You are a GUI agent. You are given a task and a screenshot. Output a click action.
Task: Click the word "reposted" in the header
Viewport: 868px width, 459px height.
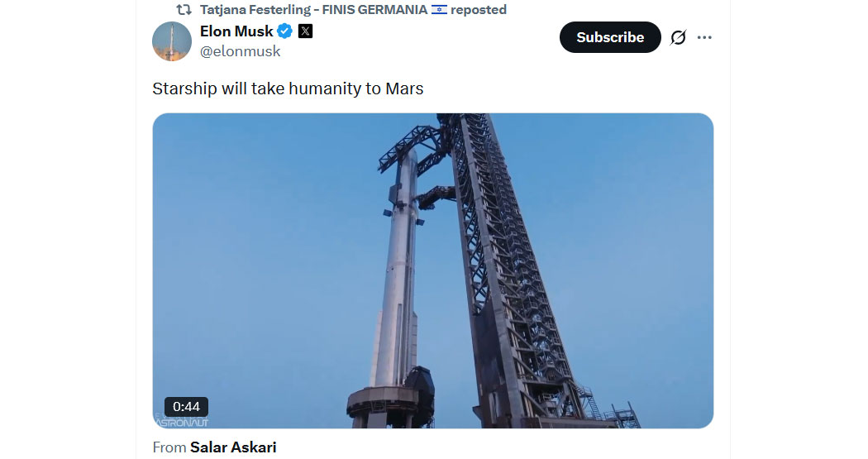point(479,10)
